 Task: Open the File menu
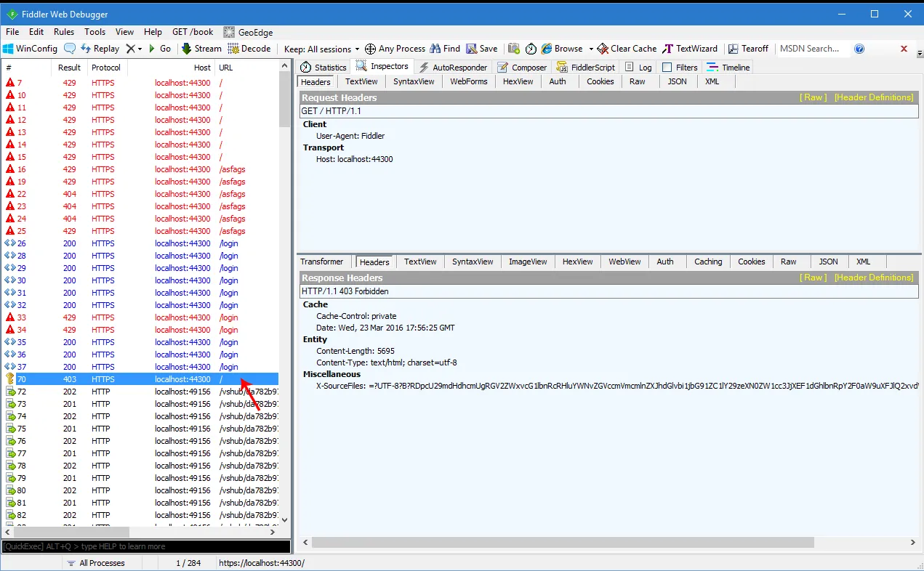point(12,32)
